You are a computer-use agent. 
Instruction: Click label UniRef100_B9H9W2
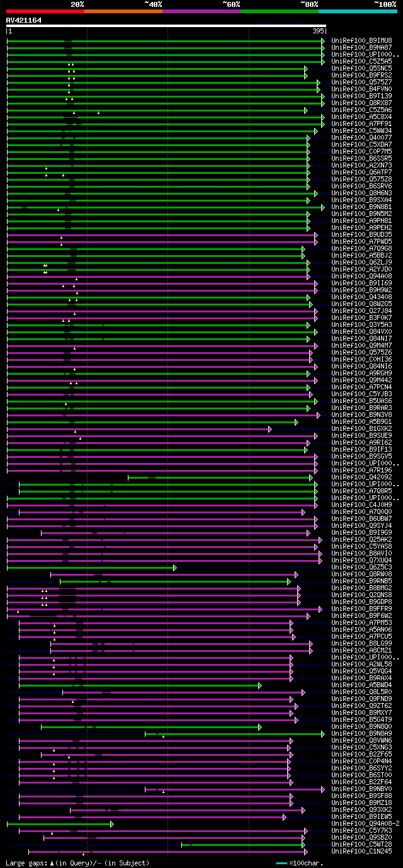[361, 290]
